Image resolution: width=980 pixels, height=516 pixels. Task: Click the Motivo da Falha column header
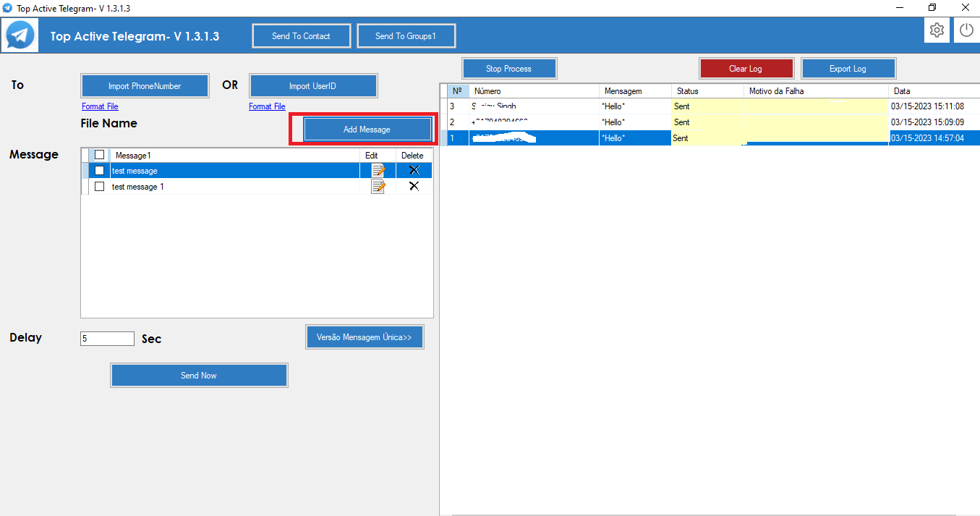(x=816, y=91)
